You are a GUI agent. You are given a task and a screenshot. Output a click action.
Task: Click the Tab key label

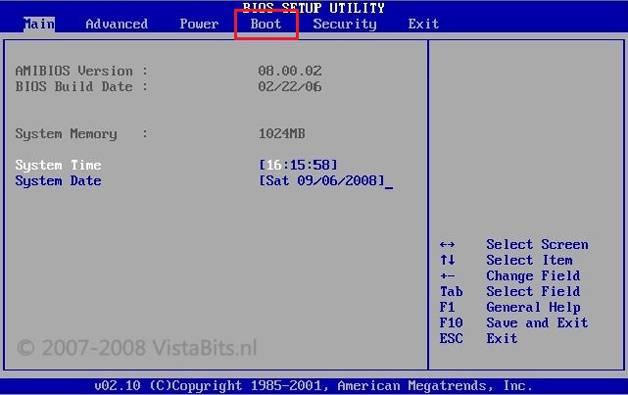point(451,291)
